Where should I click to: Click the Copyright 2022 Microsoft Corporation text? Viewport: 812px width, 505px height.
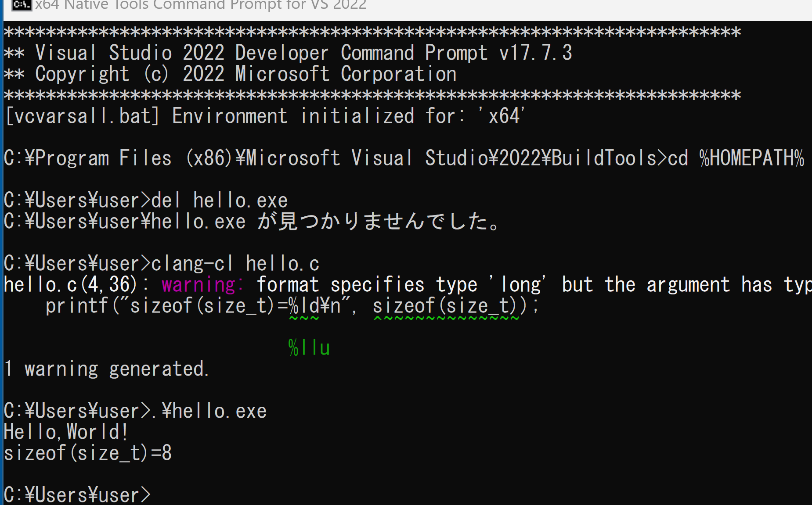[246, 74]
